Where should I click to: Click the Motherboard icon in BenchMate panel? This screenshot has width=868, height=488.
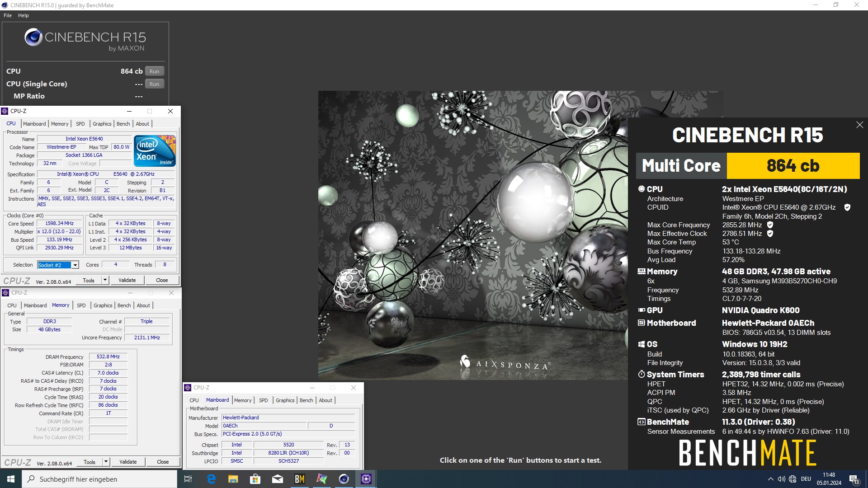coord(641,323)
